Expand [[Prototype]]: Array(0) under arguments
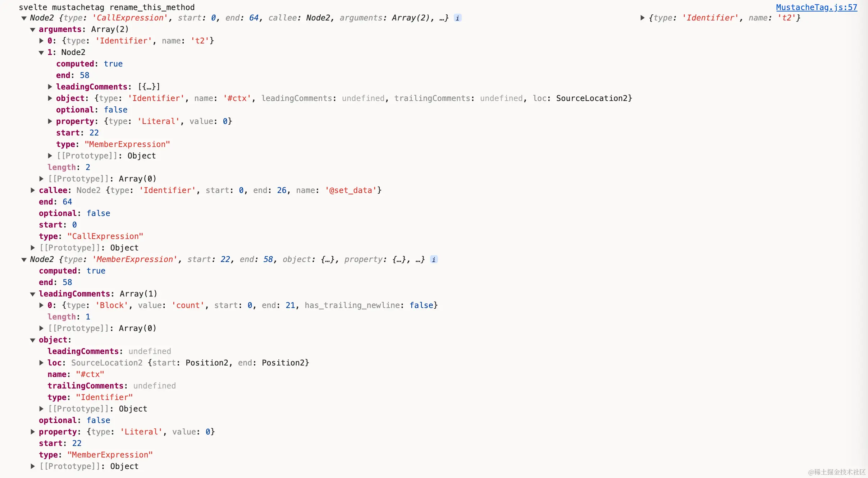 (41, 179)
